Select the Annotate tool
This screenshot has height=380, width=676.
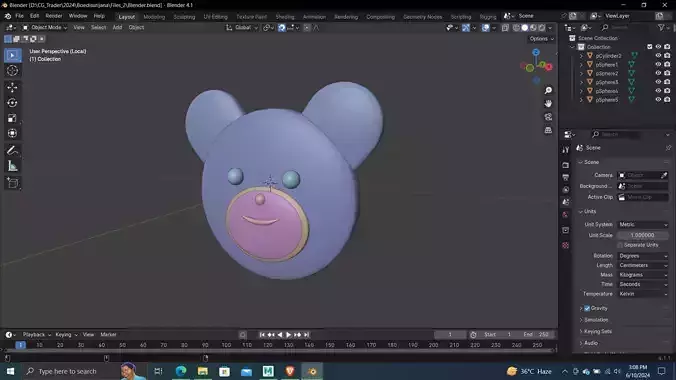click(x=12, y=151)
